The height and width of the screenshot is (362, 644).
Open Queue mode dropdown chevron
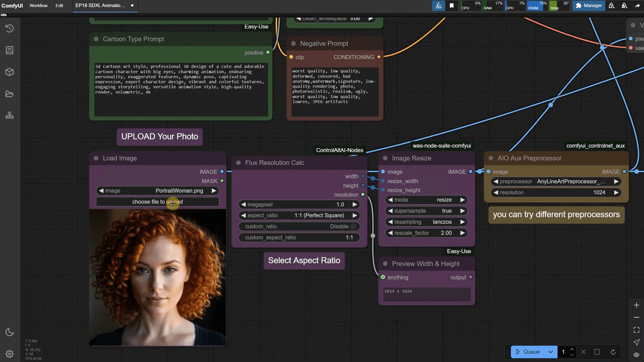[x=550, y=352]
